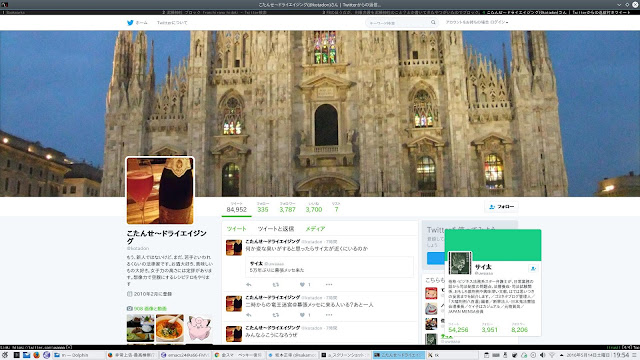Reply to the first tweet
Screen dimensions: 640x360
click(249, 284)
